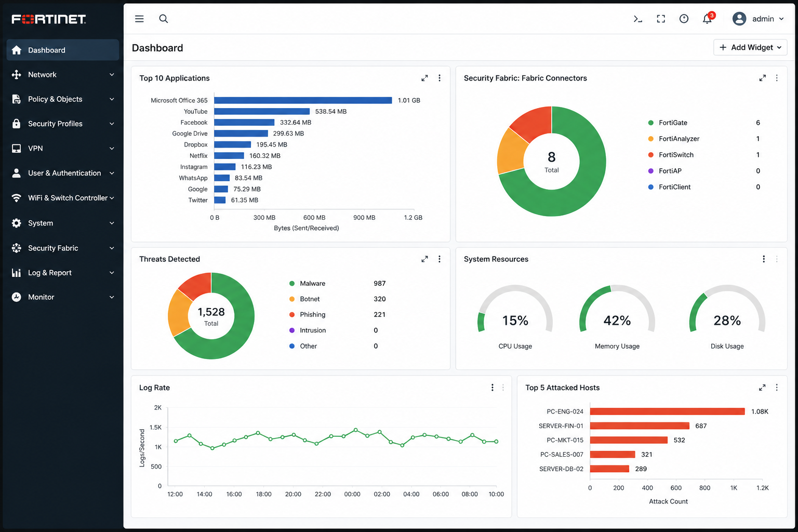This screenshot has width=798, height=532.
Task: Select Dashboard in the sidebar
Action: click(x=63, y=50)
